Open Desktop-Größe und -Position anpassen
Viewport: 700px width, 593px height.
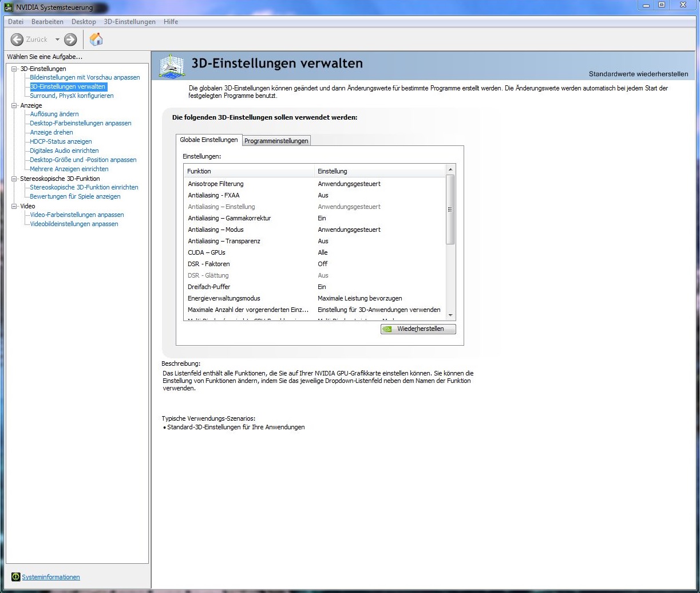83,160
